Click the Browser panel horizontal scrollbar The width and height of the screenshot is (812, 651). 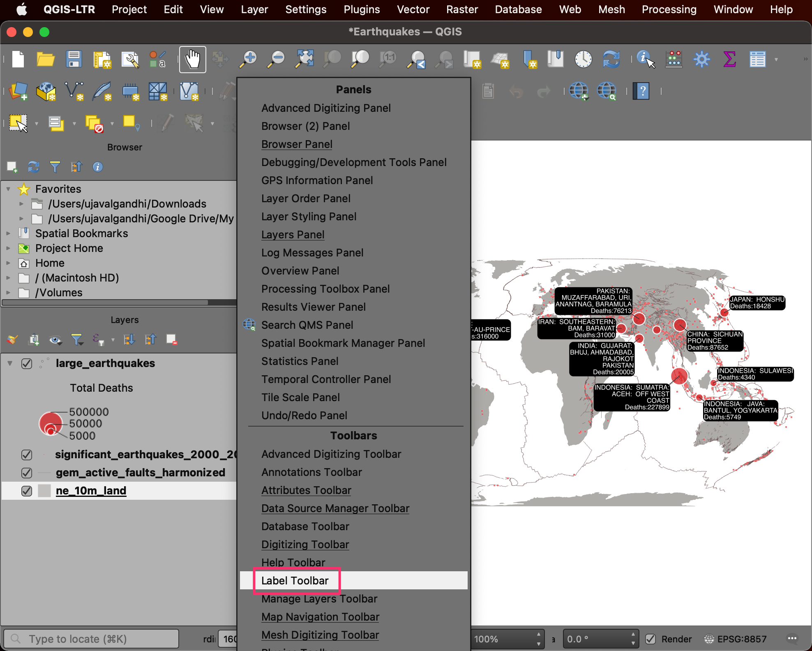(x=106, y=302)
